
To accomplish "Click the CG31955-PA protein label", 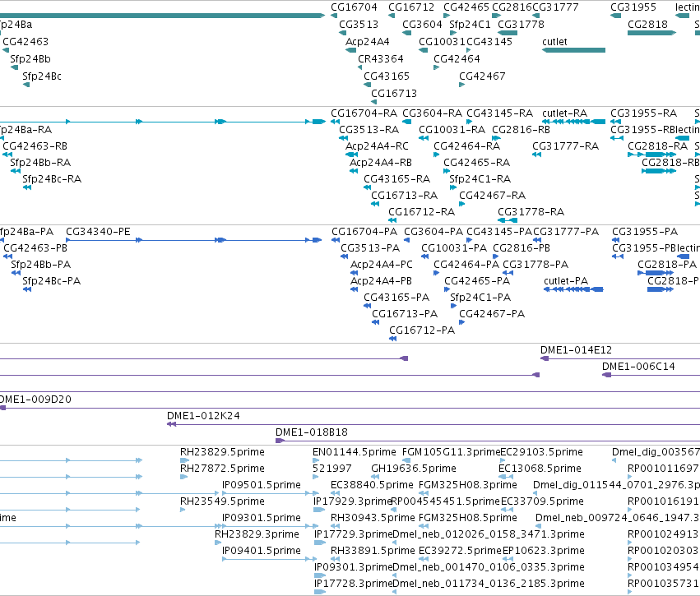I will 645,232.
